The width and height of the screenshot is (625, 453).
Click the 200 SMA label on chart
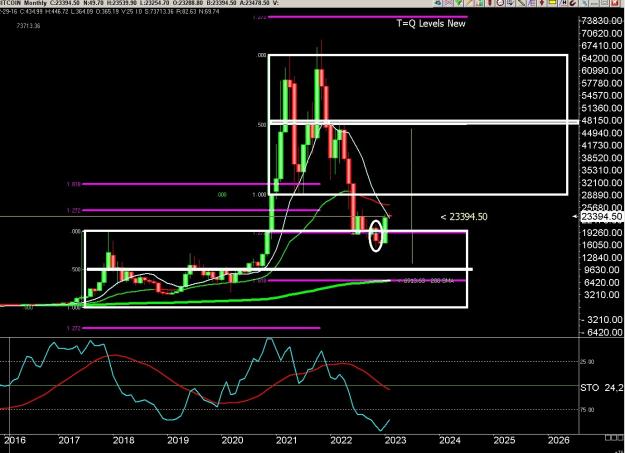click(442, 281)
